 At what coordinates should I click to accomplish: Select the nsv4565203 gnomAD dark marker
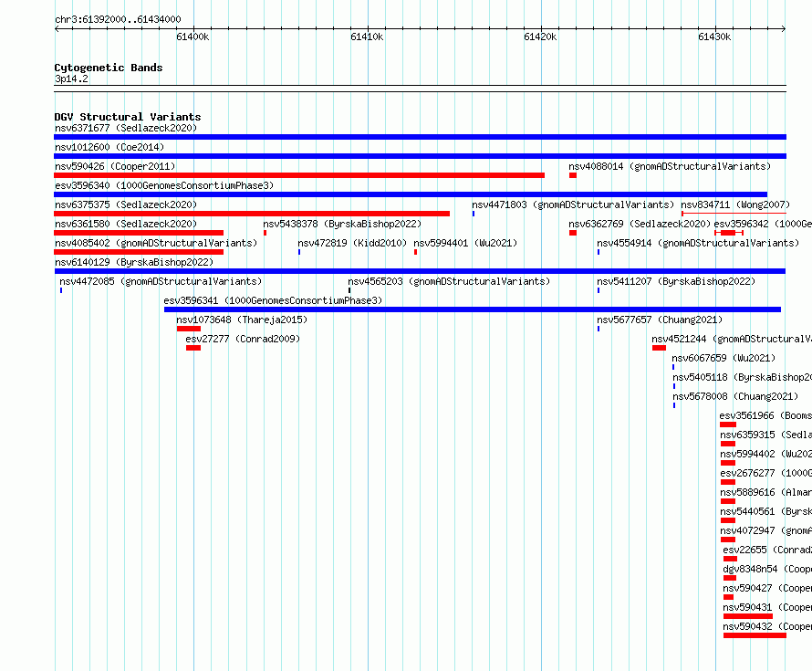pyautogui.click(x=349, y=290)
